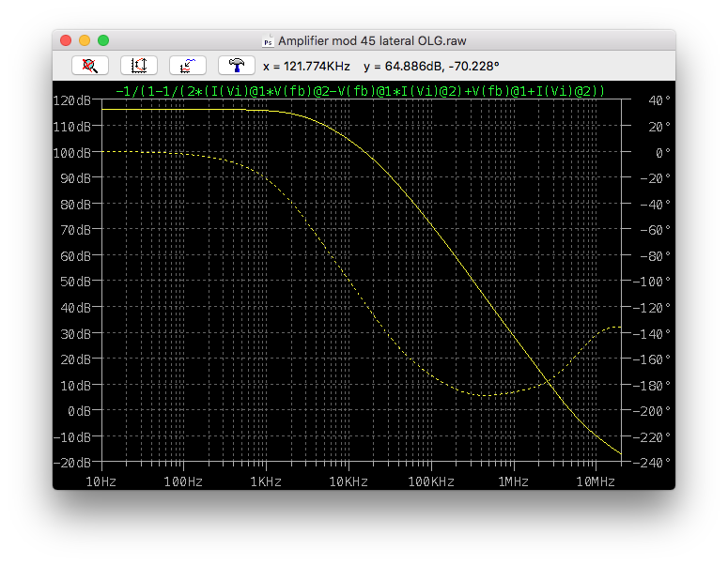This screenshot has width=728, height=565.
Task: Click the -240° right phase axis label
Action: 652,463
